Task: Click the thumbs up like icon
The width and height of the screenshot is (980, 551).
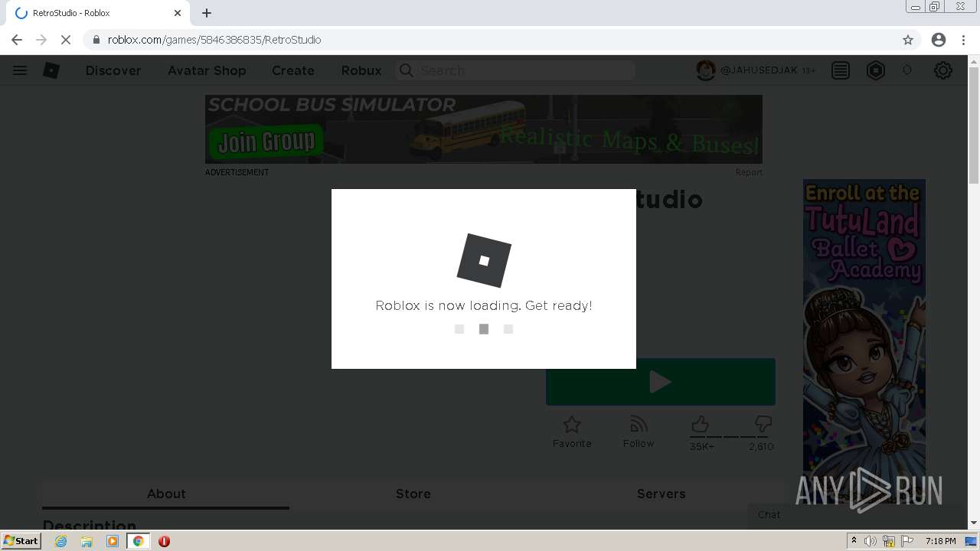Action: [x=700, y=424]
